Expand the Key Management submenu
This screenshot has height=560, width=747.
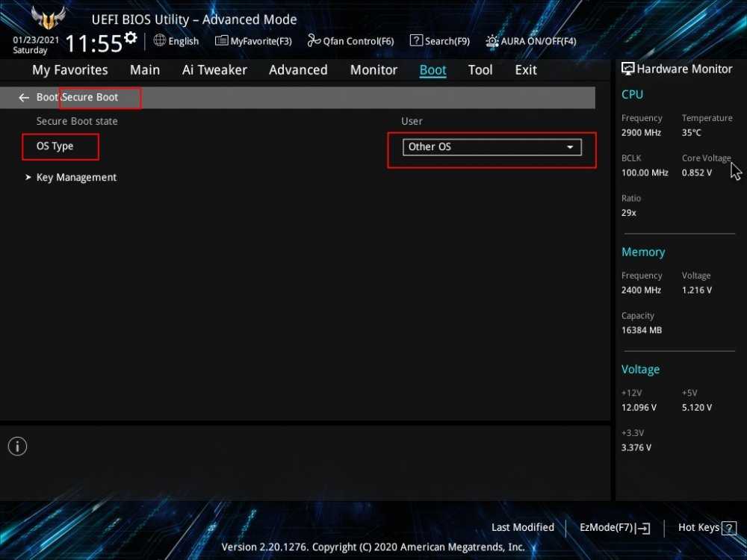76,178
